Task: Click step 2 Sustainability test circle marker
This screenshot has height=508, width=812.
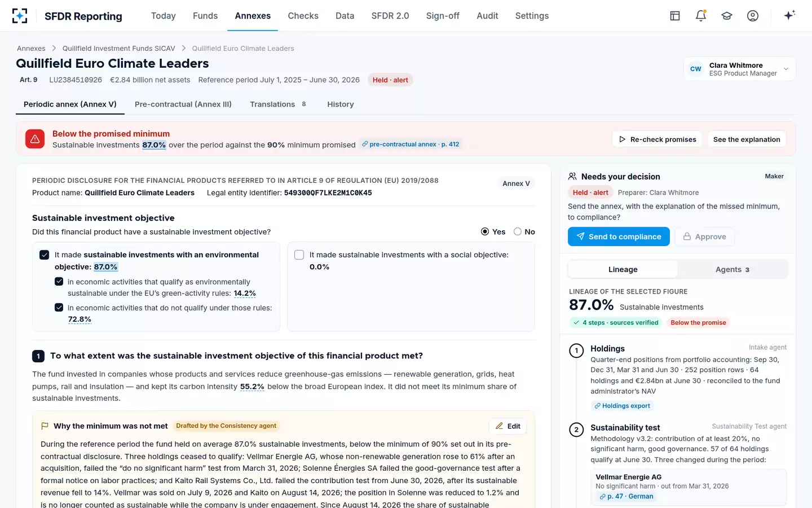Action: click(x=576, y=430)
